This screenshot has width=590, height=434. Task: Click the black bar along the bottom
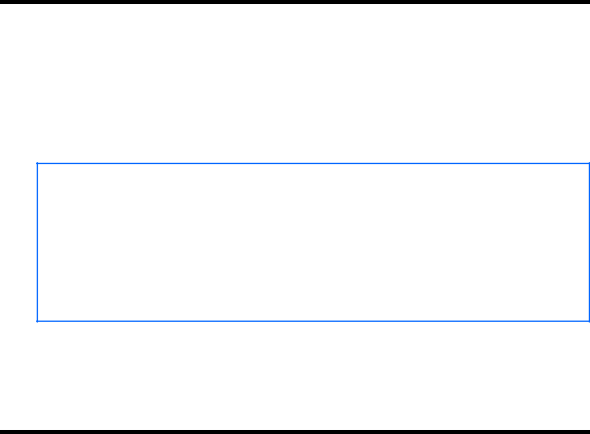(x=295, y=432)
